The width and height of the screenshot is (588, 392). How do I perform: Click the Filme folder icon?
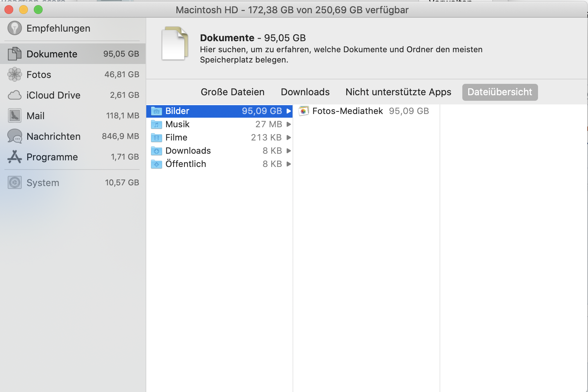click(157, 138)
